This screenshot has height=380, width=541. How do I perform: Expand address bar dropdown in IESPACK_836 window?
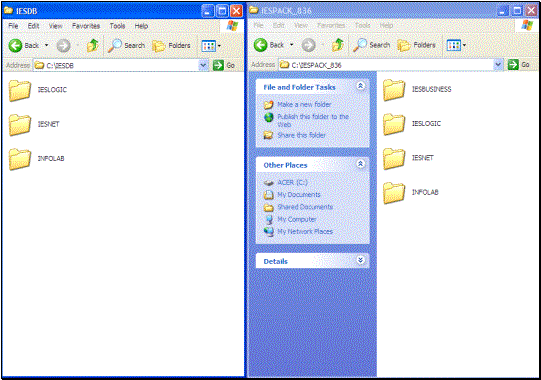(498, 65)
